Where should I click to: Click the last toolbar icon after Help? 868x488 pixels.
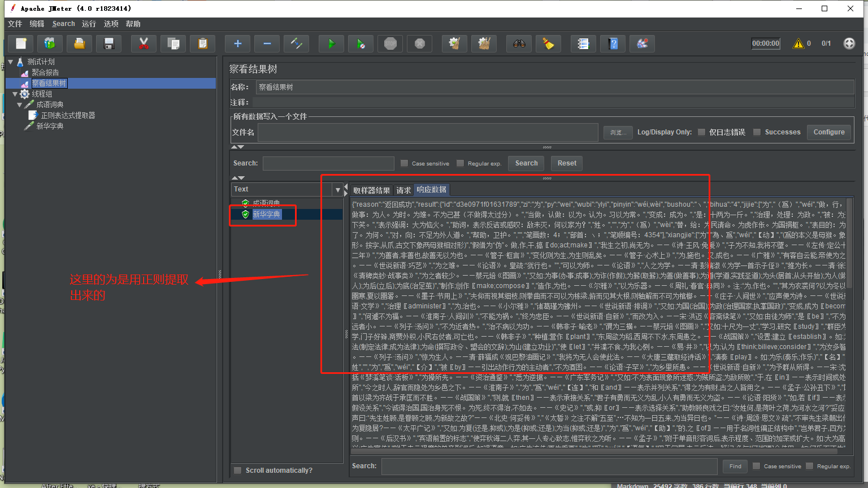(643, 43)
